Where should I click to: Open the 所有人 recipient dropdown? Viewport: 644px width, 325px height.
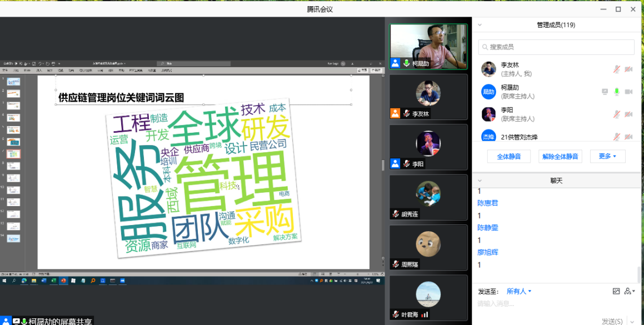pyautogui.click(x=519, y=291)
